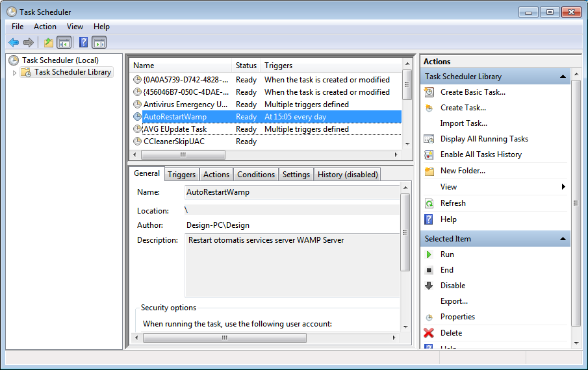Collapse the Task Scheduler Library actions section
Screen dimensions: 588x370
(x=563, y=77)
